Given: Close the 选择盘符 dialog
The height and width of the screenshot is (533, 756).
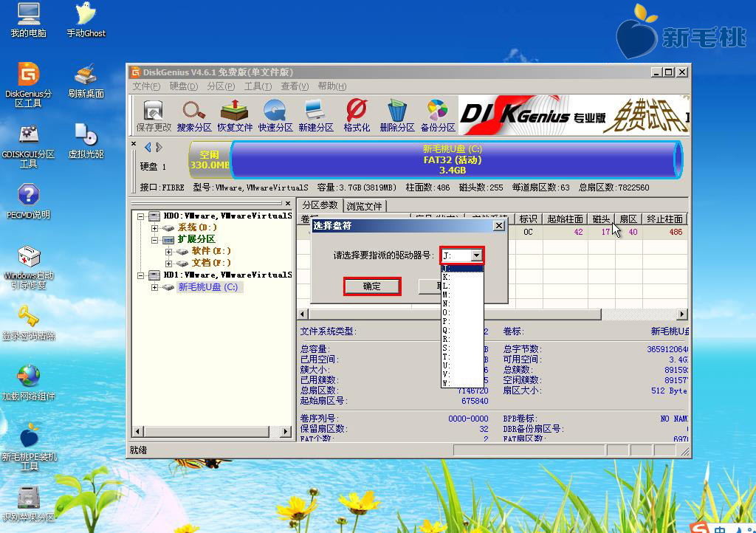Looking at the screenshot, I should (x=499, y=226).
